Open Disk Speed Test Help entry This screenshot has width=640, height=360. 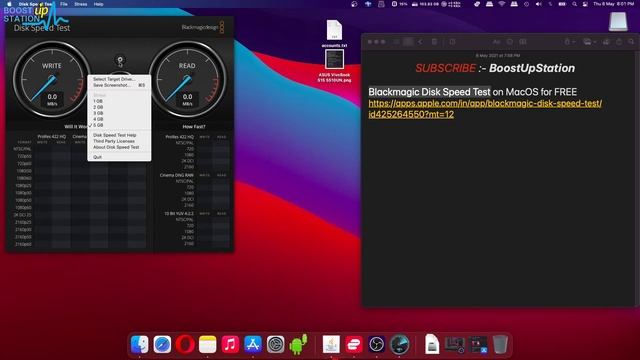click(x=119, y=135)
